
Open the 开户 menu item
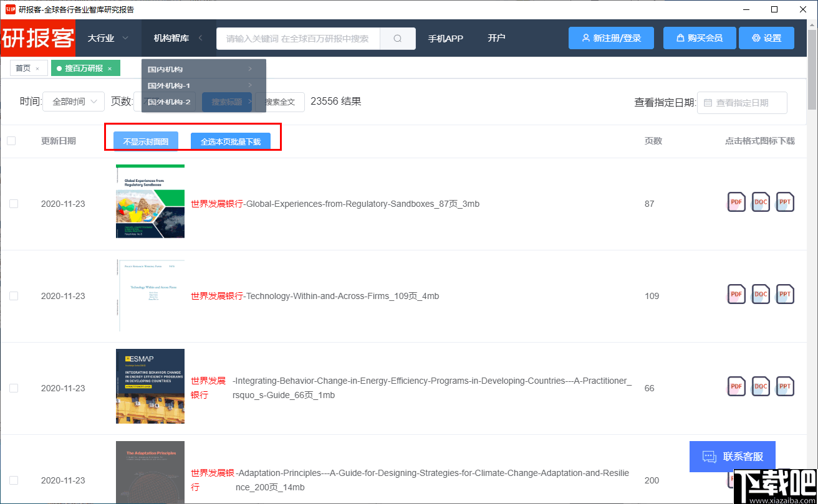(x=496, y=38)
